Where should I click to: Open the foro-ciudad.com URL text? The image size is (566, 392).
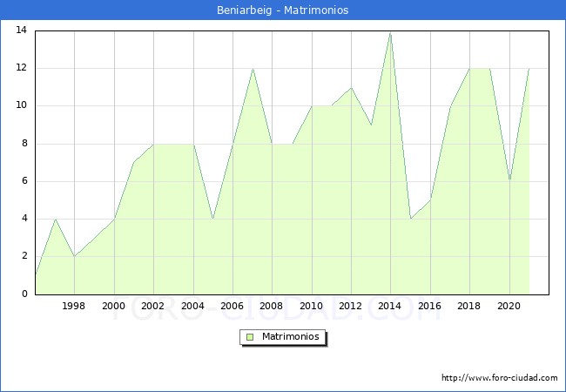coord(500,378)
